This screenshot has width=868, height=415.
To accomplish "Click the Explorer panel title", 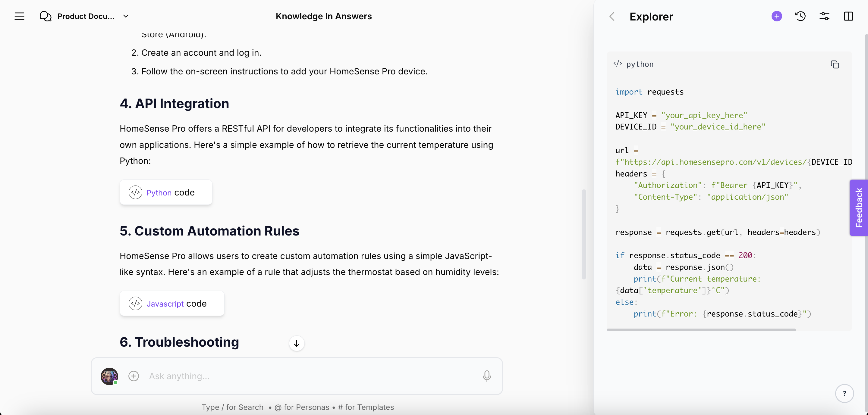I will point(651,17).
